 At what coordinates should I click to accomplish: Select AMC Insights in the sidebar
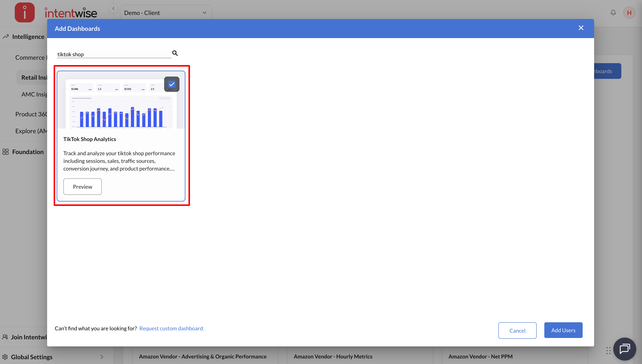[34, 94]
